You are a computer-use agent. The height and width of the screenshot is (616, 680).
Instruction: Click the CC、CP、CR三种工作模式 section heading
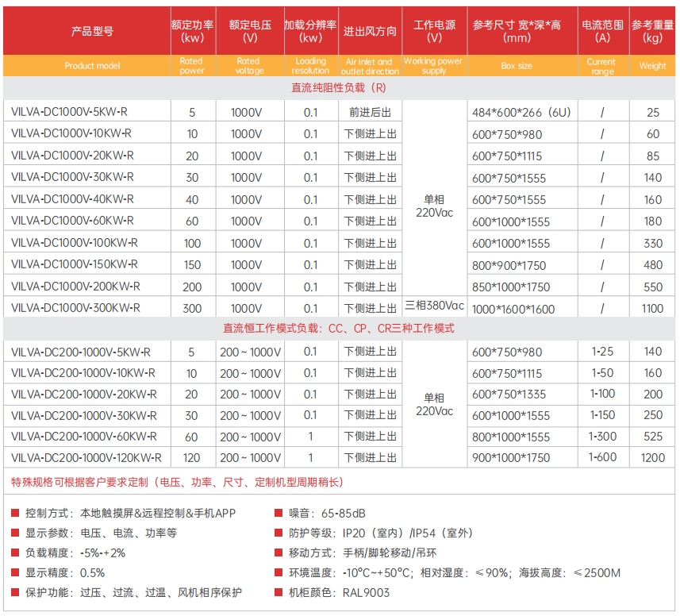pos(340,329)
